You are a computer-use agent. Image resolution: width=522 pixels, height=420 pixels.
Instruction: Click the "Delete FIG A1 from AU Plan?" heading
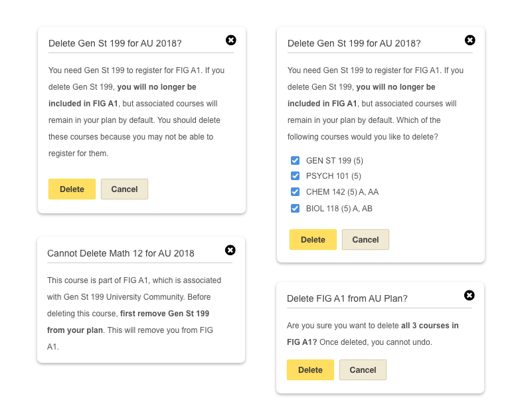tap(347, 298)
